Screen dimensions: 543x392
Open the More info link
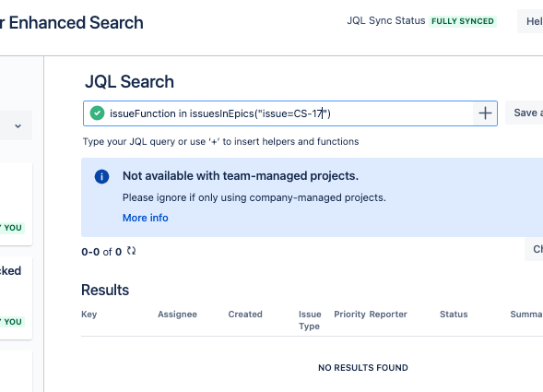[146, 218]
